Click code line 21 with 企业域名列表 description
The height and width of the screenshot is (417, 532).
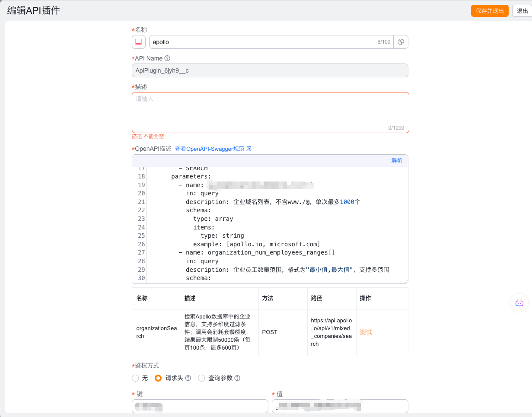(273, 202)
